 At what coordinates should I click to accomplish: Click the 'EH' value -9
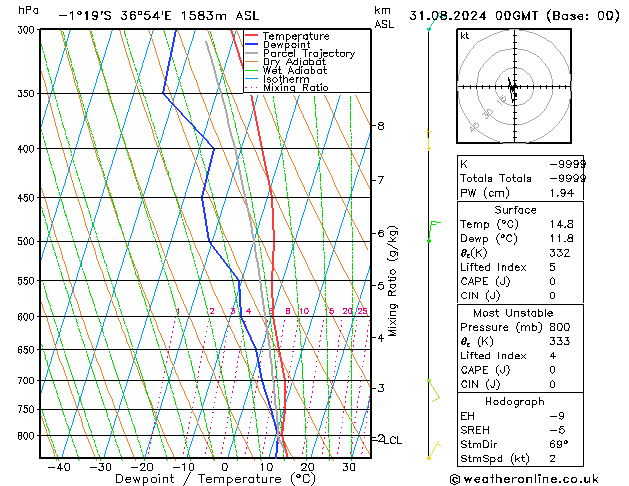point(557,416)
